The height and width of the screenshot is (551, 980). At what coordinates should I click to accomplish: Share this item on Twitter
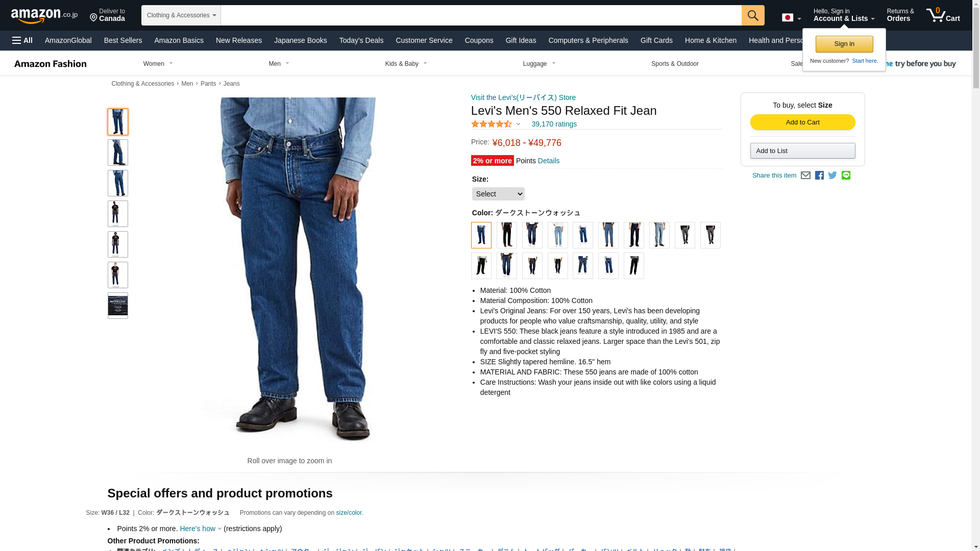pos(832,176)
